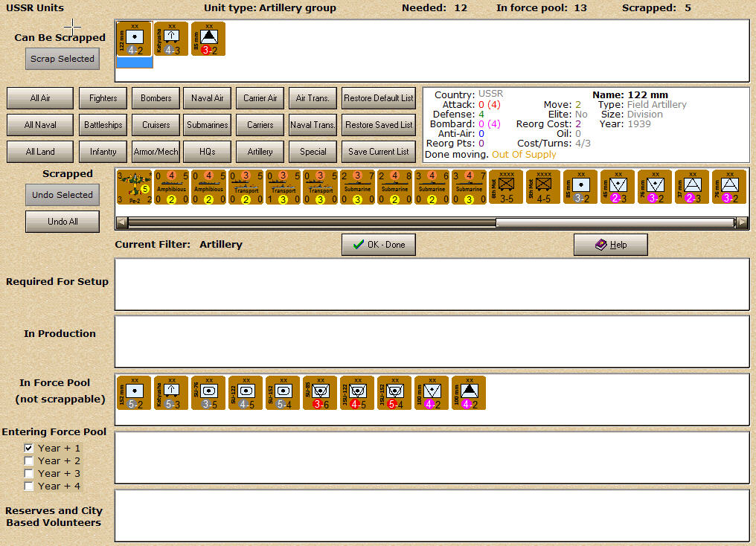Enable the Year + 2 checkbox

coord(29,460)
